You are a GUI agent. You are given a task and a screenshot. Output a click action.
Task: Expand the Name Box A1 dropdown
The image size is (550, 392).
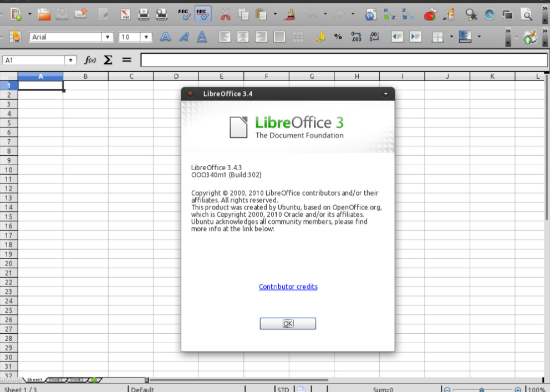[x=70, y=60]
